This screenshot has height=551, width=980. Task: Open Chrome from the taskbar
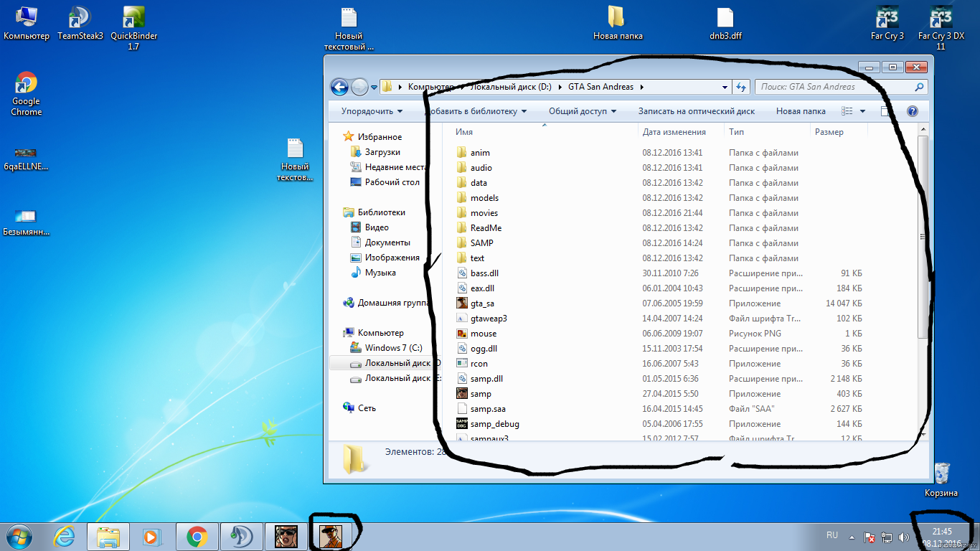pos(197,536)
